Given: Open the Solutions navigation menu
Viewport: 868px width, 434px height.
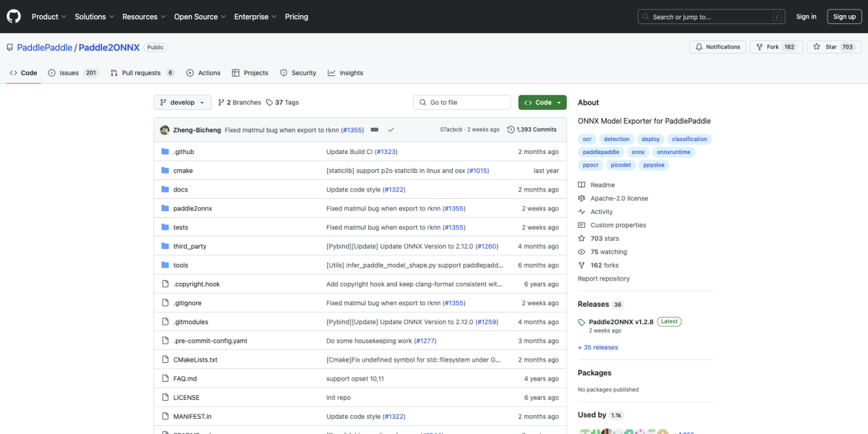Looking at the screenshot, I should tap(94, 17).
